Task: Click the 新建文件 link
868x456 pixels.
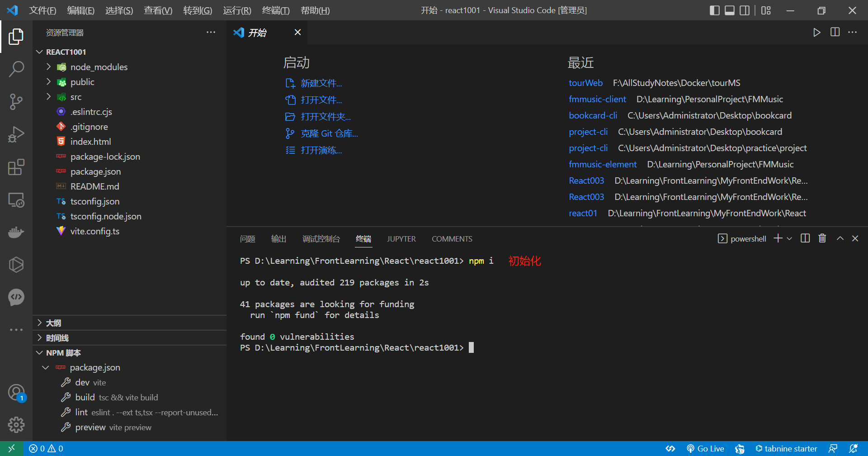Action: tap(321, 83)
